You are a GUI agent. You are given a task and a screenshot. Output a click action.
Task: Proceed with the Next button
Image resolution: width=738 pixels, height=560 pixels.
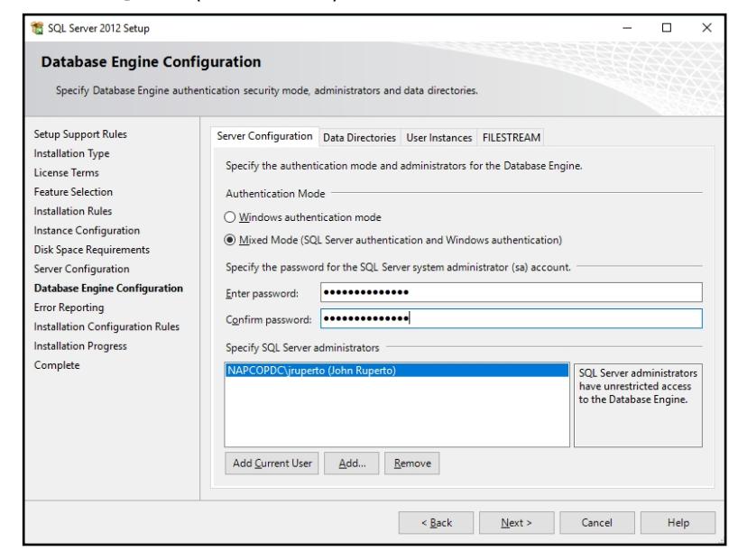tap(516, 523)
